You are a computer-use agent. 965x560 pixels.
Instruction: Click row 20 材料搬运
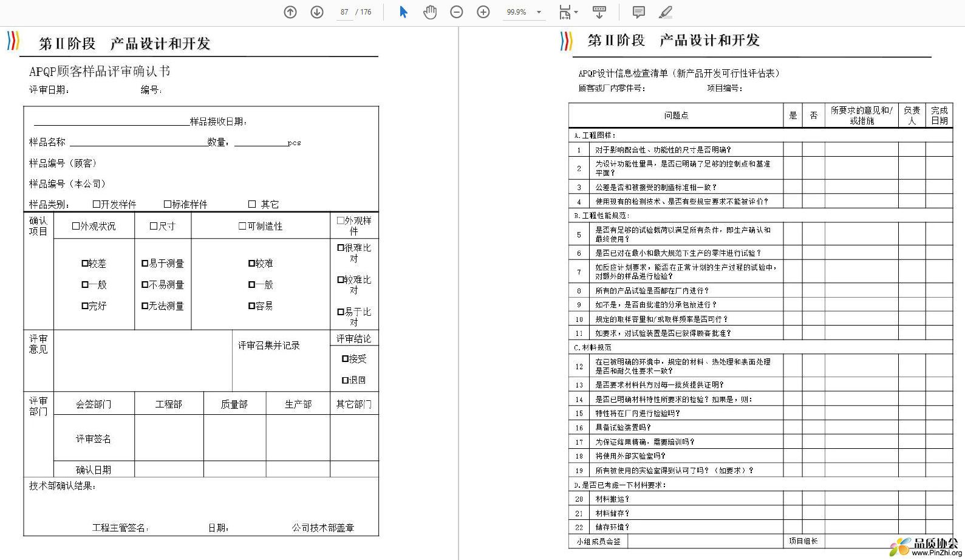[760, 499]
